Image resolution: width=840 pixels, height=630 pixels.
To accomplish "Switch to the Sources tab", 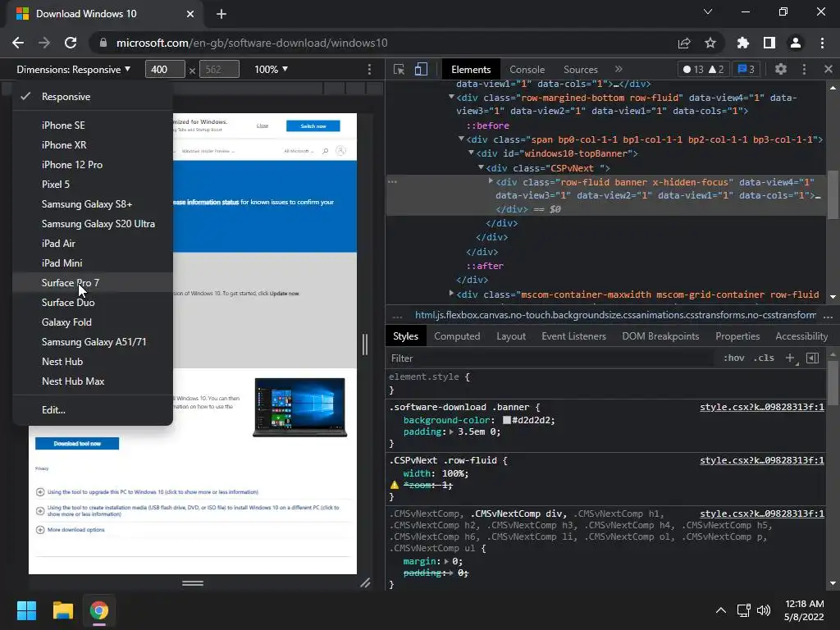I will click(x=580, y=70).
